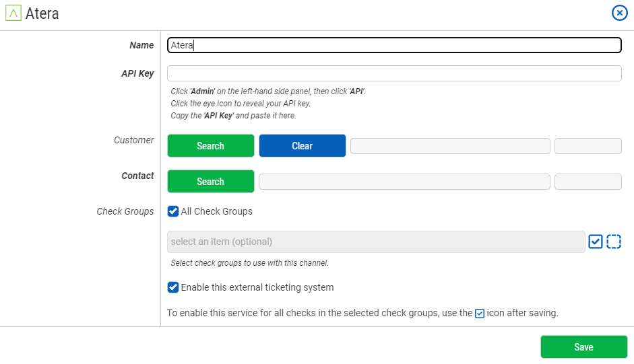Click the Contact Search button
Image resolution: width=634 pixels, height=364 pixels.
pos(211,182)
